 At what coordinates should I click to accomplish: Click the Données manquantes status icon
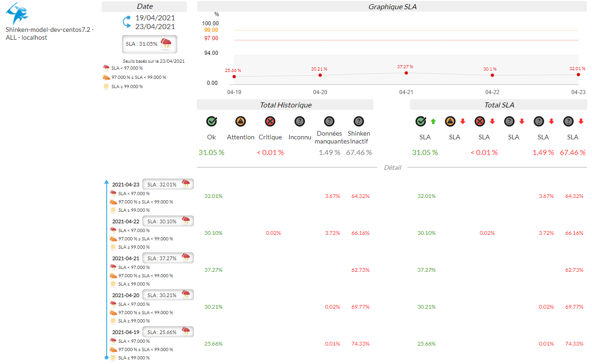point(329,121)
